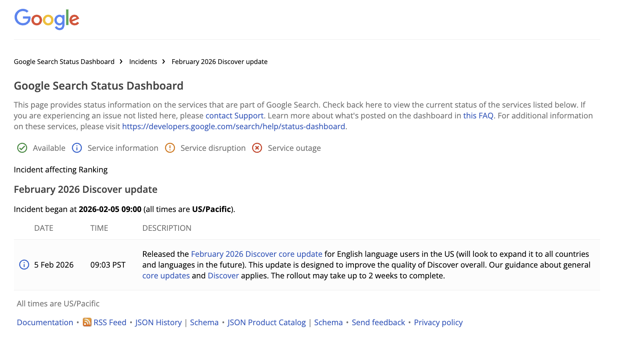
Task: Open the RSS Feed link
Action: click(x=110, y=322)
